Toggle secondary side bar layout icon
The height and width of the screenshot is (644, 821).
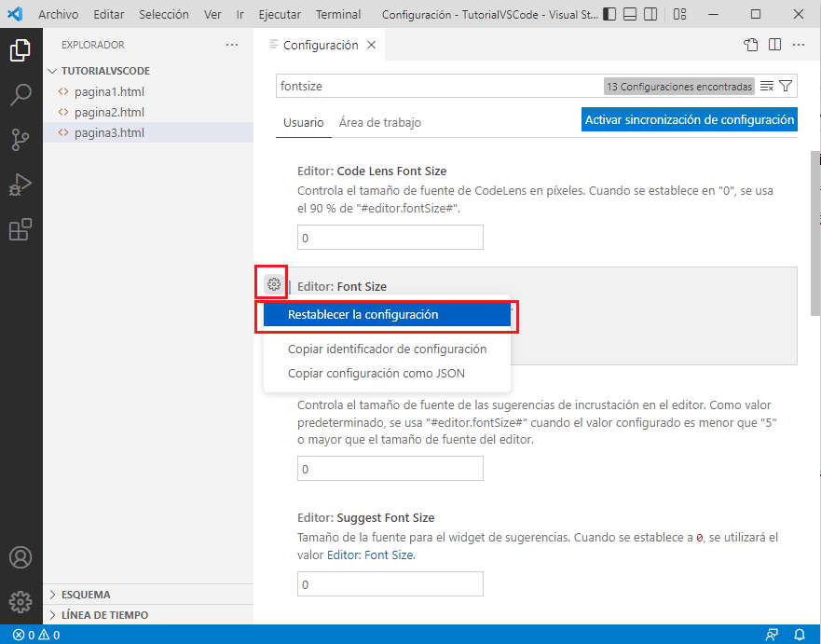click(x=650, y=14)
